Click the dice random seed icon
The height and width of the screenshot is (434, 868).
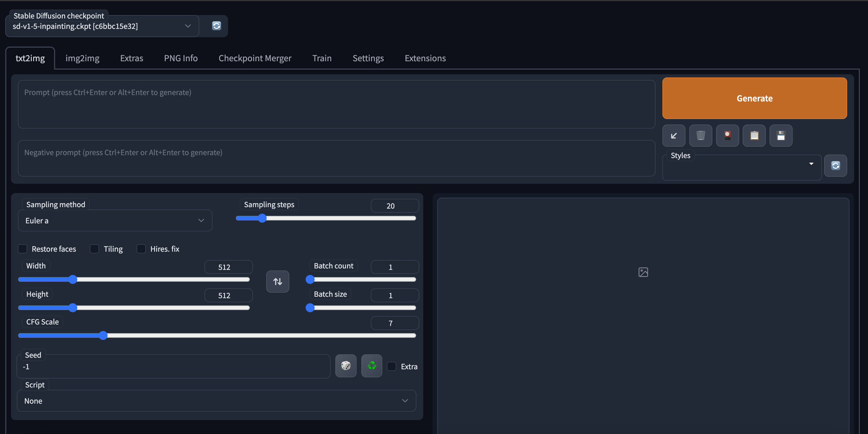pos(346,366)
